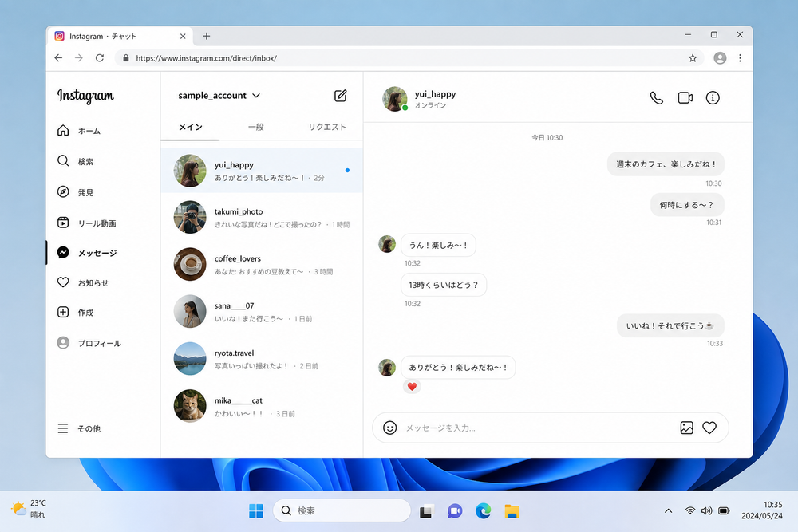Open リール動画 in the sidebar

click(x=86, y=223)
